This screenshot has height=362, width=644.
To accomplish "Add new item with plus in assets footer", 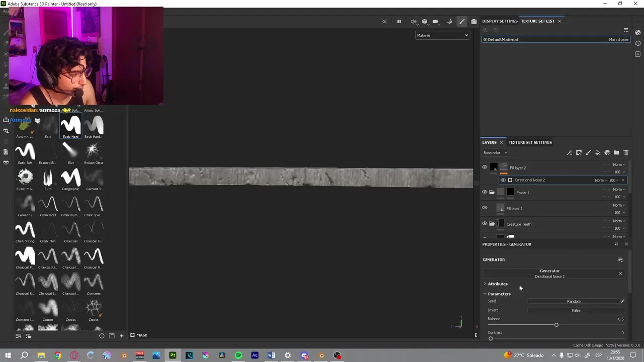I will (x=121, y=336).
